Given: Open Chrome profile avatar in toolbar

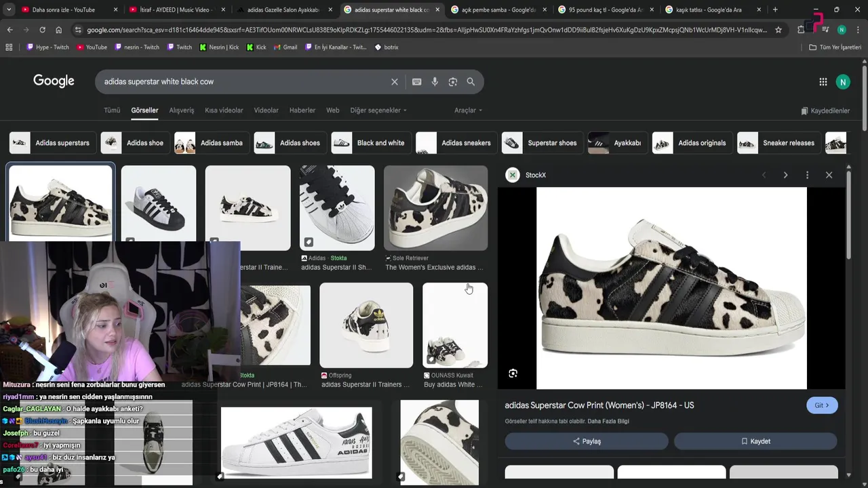Looking at the screenshot, I should [x=842, y=30].
